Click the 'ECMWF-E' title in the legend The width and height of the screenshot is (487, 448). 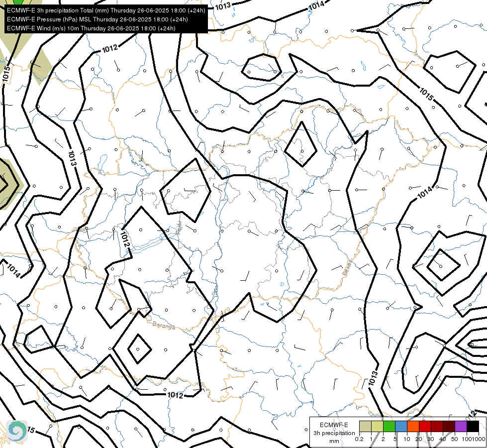point(334,425)
